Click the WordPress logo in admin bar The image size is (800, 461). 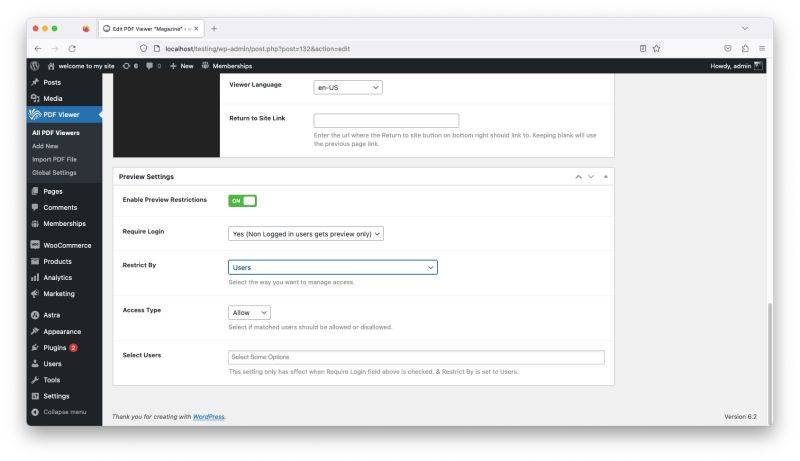pyautogui.click(x=35, y=66)
